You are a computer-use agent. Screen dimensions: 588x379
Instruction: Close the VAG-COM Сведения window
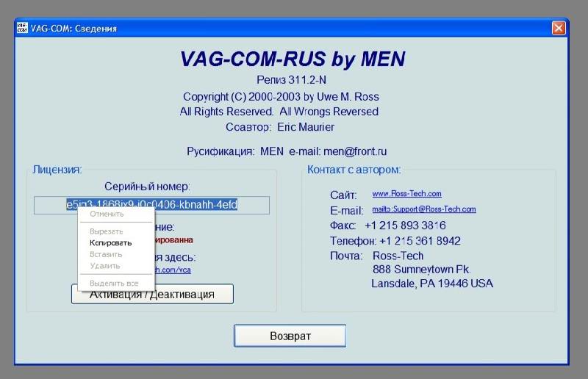point(559,28)
